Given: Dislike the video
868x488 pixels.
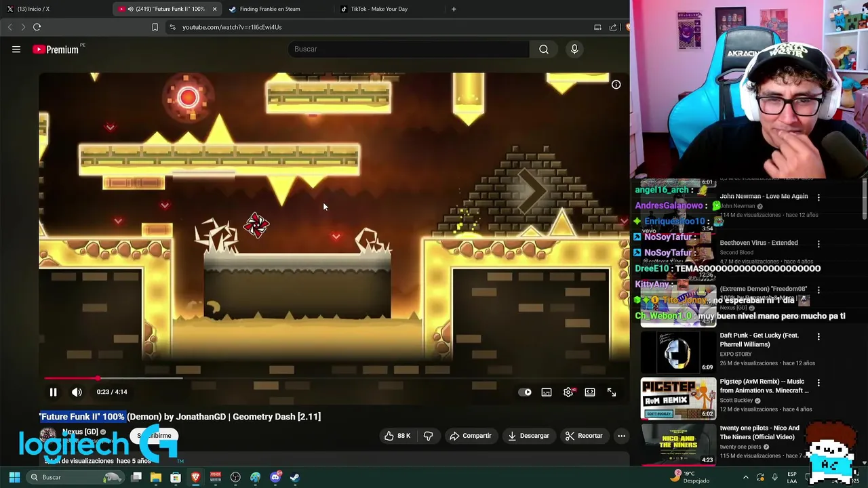Looking at the screenshot, I should [428, 436].
